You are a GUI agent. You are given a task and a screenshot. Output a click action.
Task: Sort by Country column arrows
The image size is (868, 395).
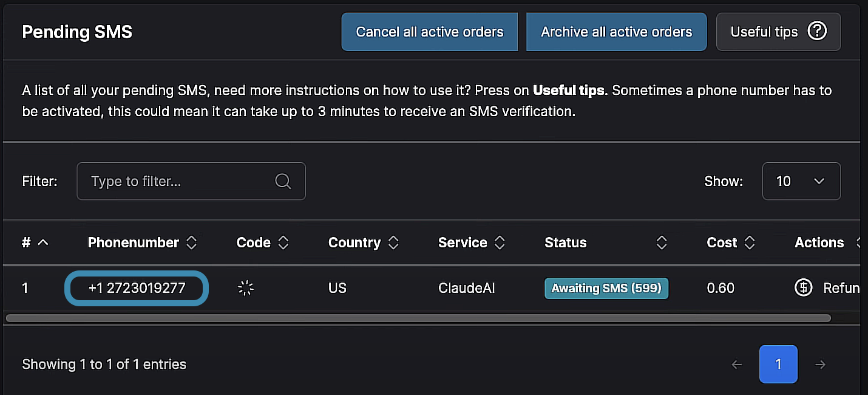pos(393,243)
